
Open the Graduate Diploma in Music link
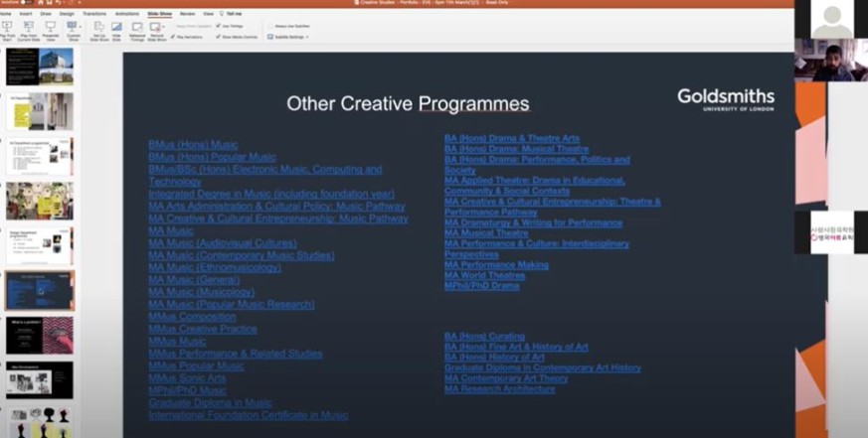click(210, 402)
